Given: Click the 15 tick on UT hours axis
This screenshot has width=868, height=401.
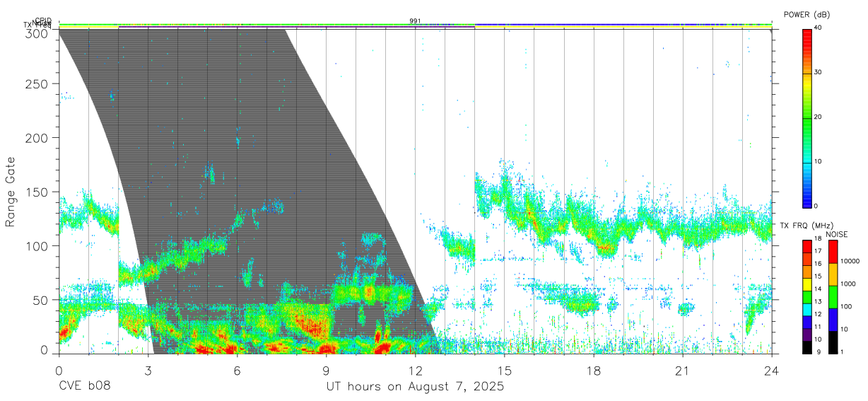Looking at the screenshot, I should [x=504, y=370].
